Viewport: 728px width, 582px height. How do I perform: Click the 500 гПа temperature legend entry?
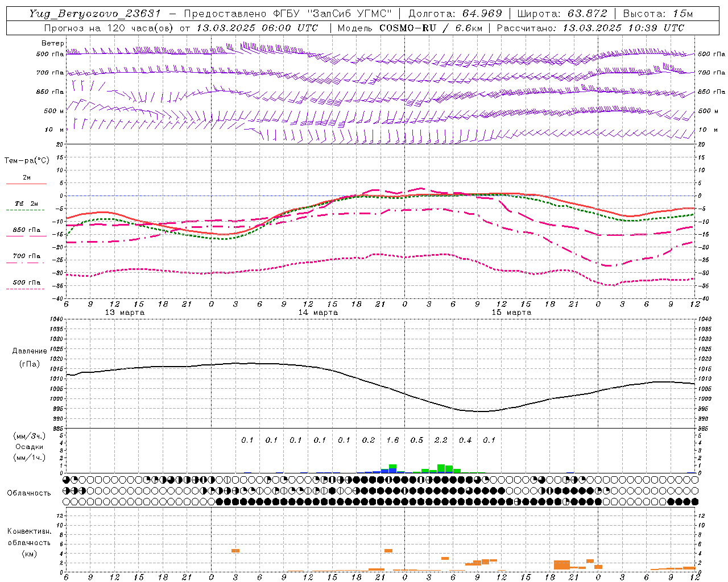pos(26,282)
